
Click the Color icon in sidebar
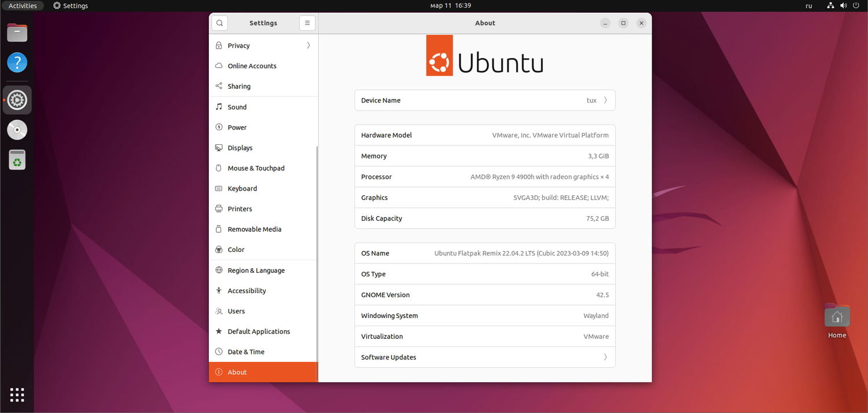219,250
